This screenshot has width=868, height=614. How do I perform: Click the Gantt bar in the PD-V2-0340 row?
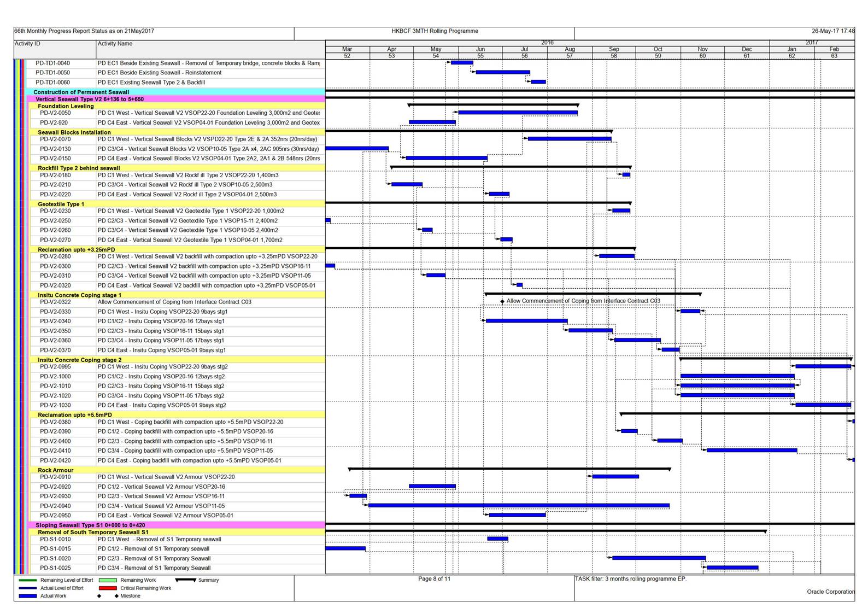point(526,321)
